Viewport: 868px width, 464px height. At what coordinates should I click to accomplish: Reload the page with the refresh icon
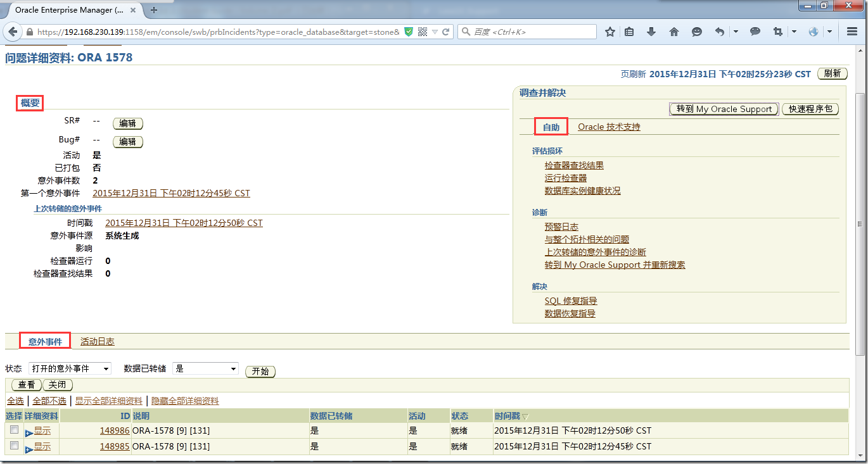pyautogui.click(x=446, y=32)
